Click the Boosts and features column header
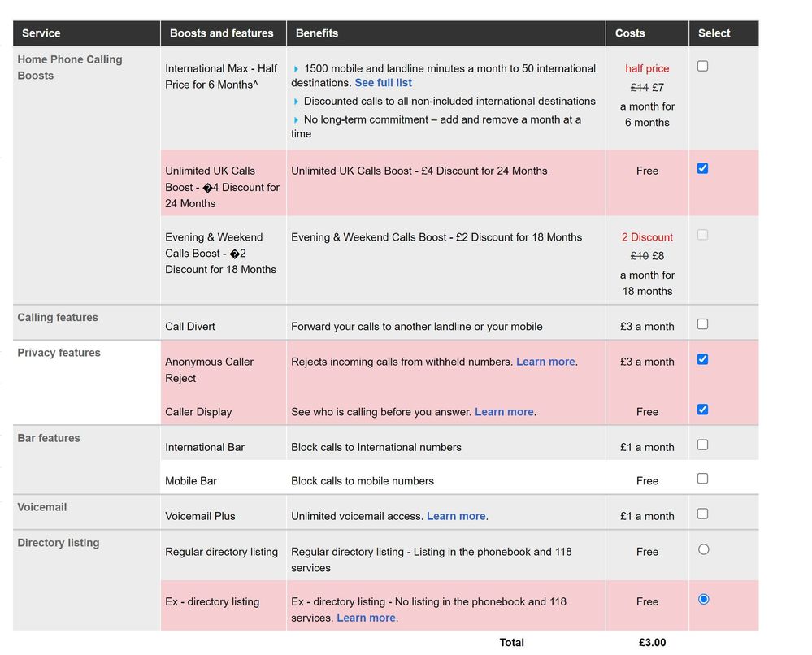Image resolution: width=812 pixels, height=655 pixels. [x=222, y=33]
